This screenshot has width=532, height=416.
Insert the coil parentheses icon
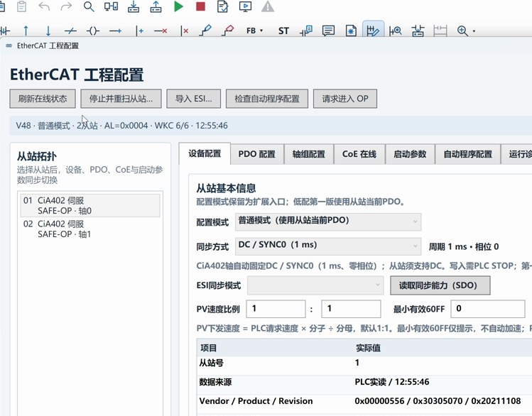93,31
